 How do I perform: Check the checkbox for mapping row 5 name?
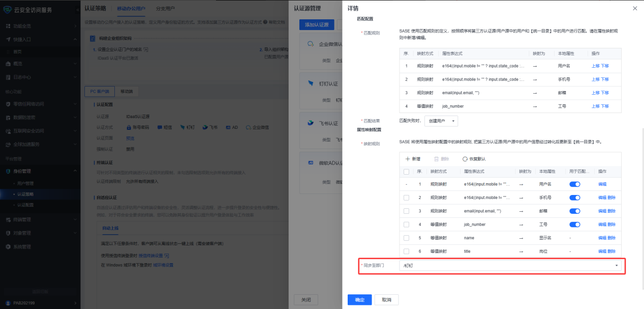pos(406,238)
